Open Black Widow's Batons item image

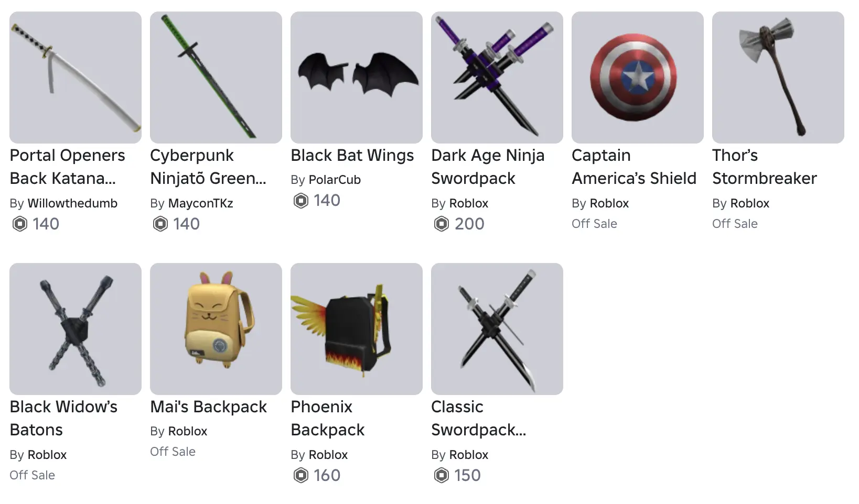pyautogui.click(x=76, y=329)
